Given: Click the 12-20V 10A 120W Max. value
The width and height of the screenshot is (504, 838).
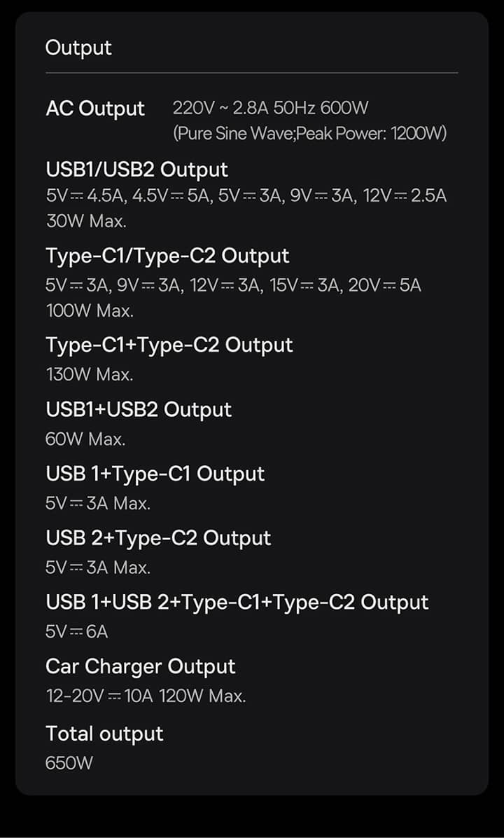Looking at the screenshot, I should pos(146,696).
